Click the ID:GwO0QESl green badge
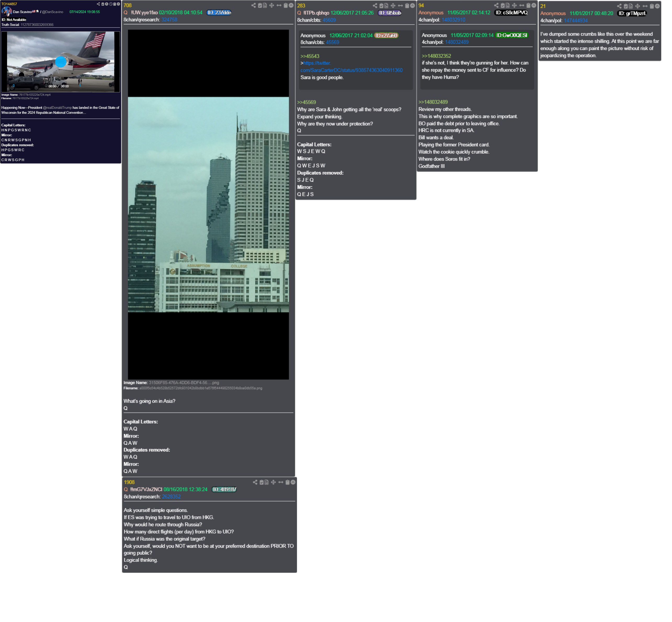This screenshot has height=622, width=672. (512, 35)
